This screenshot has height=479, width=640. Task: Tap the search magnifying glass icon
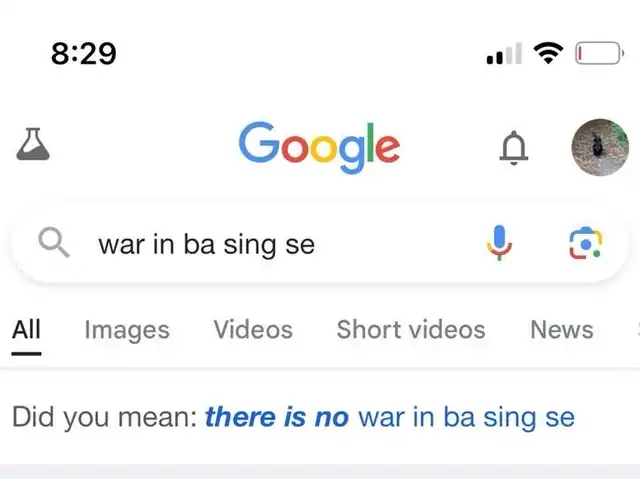tap(53, 242)
